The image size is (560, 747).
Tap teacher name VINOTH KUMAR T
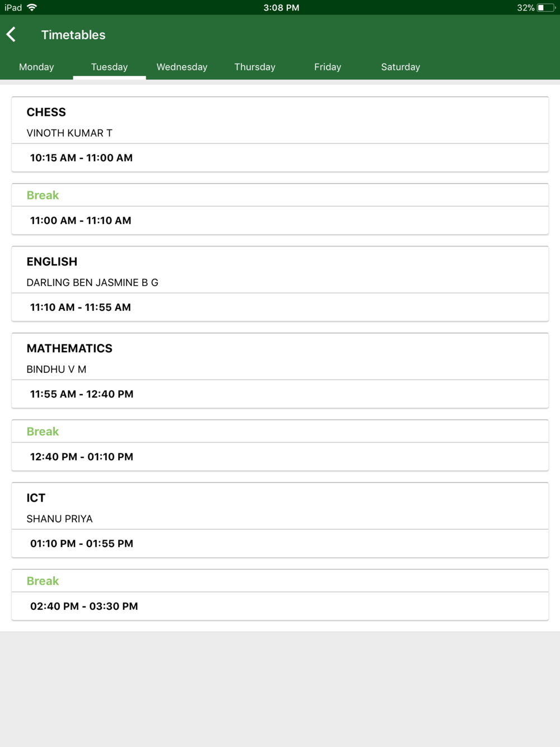69,133
